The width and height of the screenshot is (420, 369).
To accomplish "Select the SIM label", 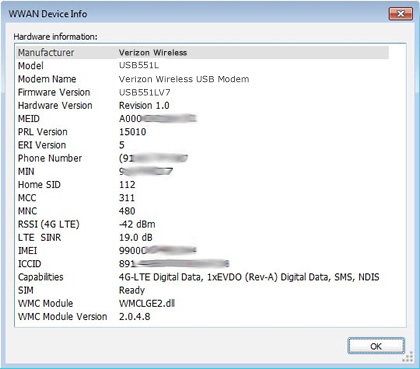I will click(26, 290).
